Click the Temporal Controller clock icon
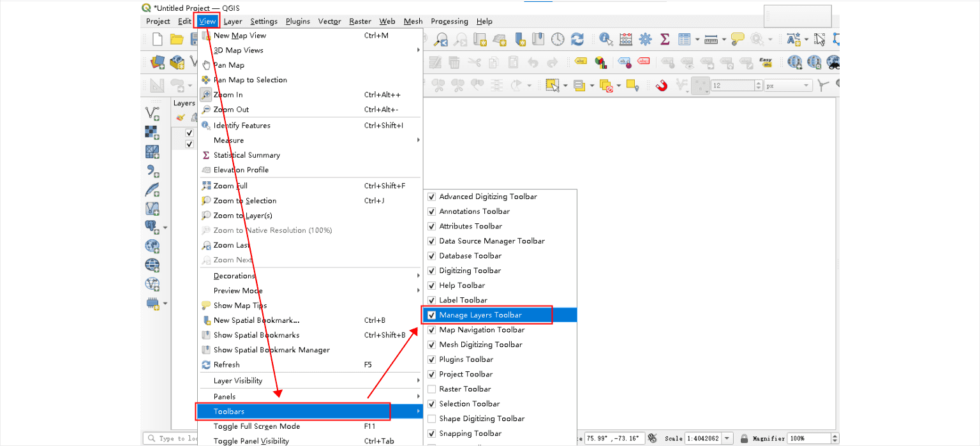The width and height of the screenshot is (980, 446). click(558, 40)
